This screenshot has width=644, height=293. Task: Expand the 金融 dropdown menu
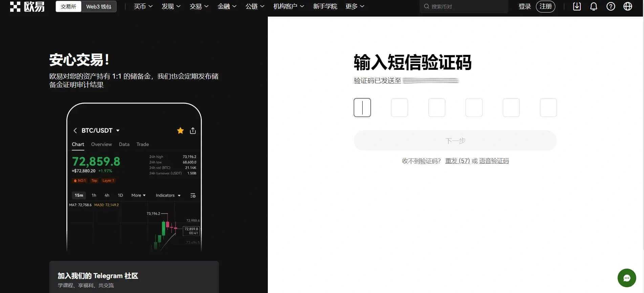(x=227, y=6)
